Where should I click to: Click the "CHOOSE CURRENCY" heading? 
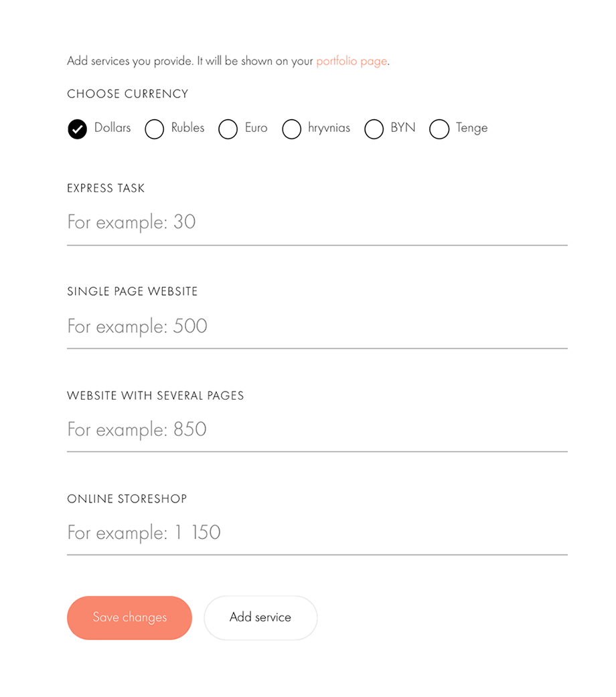(x=128, y=94)
